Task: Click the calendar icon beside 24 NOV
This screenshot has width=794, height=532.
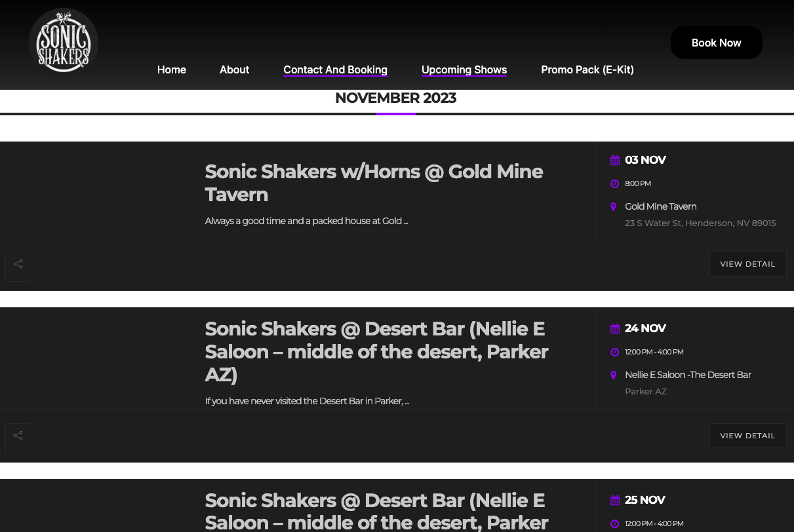Action: click(x=615, y=329)
